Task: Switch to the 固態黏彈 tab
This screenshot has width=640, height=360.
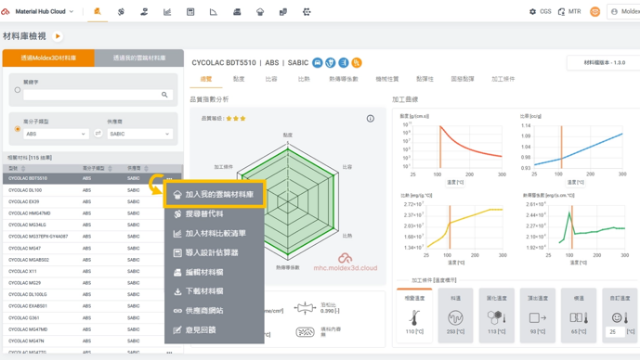Action: [462, 79]
